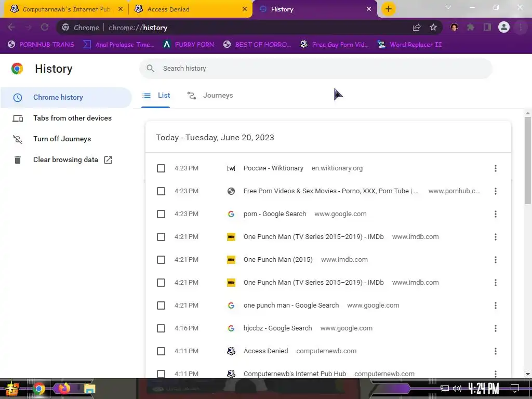Open Россия - Wiktionary history link
532x399 pixels.
[273, 168]
